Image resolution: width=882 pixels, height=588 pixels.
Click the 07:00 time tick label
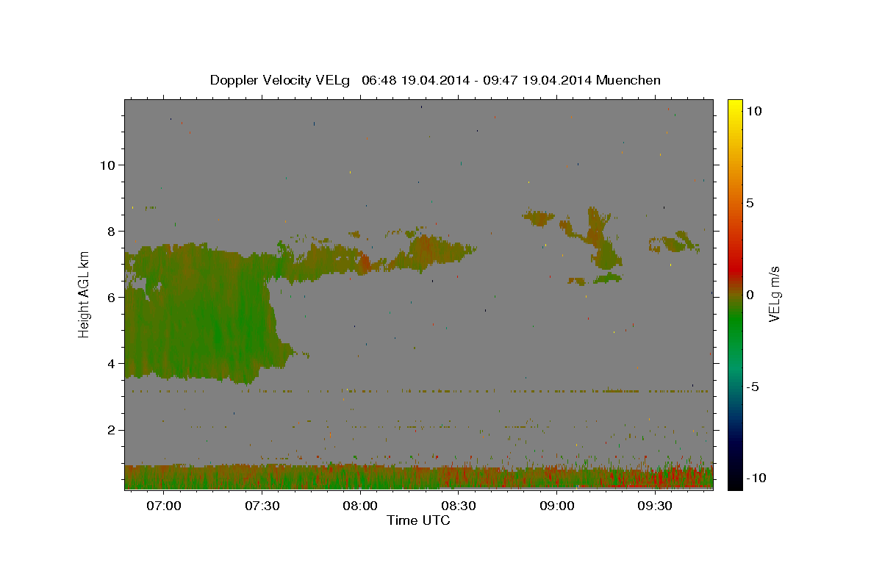pyautogui.click(x=164, y=506)
